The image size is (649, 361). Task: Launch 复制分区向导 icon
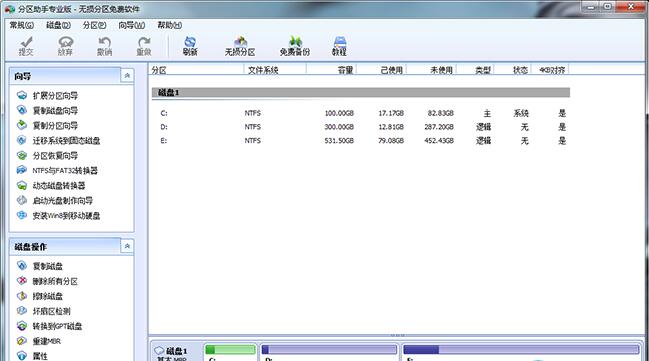coord(22,125)
